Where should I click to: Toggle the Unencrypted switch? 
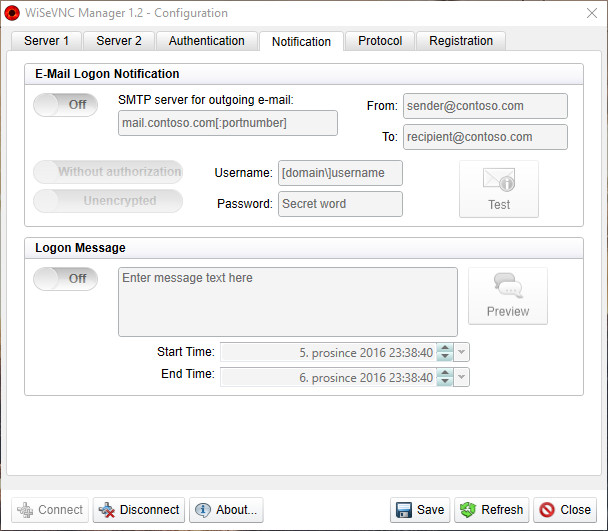tap(108, 201)
